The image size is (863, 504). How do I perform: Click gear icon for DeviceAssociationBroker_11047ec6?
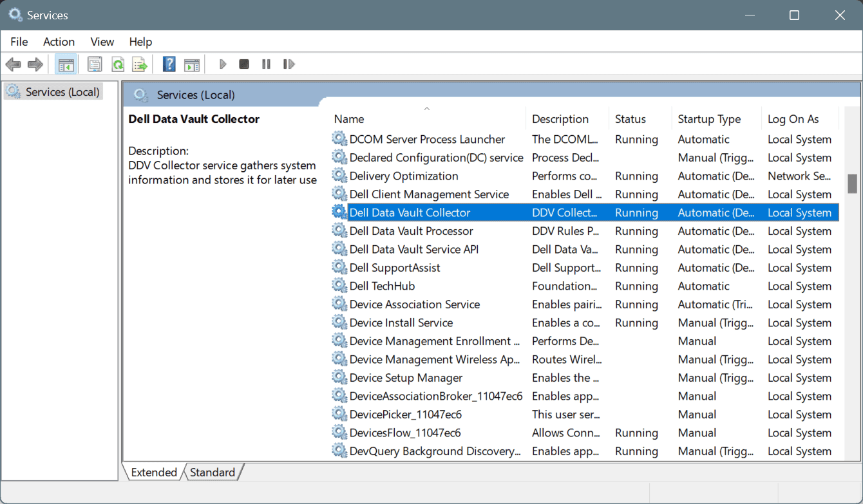(339, 396)
